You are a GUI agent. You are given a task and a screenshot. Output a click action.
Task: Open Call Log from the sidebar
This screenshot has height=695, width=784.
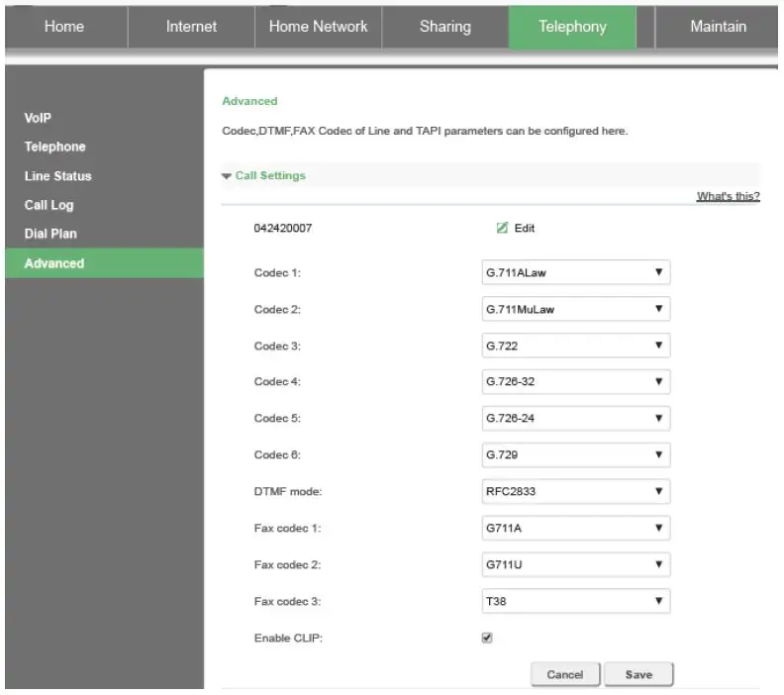(x=49, y=205)
